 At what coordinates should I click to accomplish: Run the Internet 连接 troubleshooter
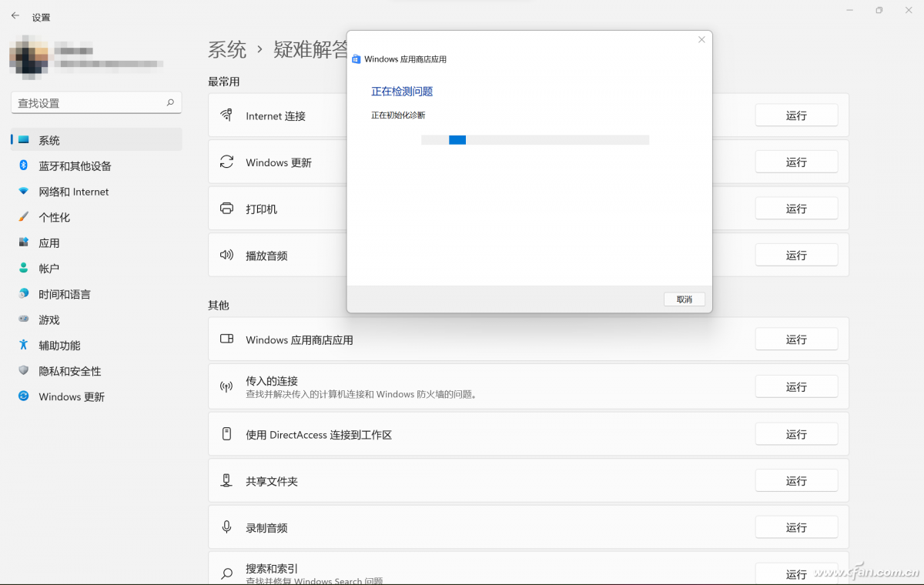click(795, 115)
